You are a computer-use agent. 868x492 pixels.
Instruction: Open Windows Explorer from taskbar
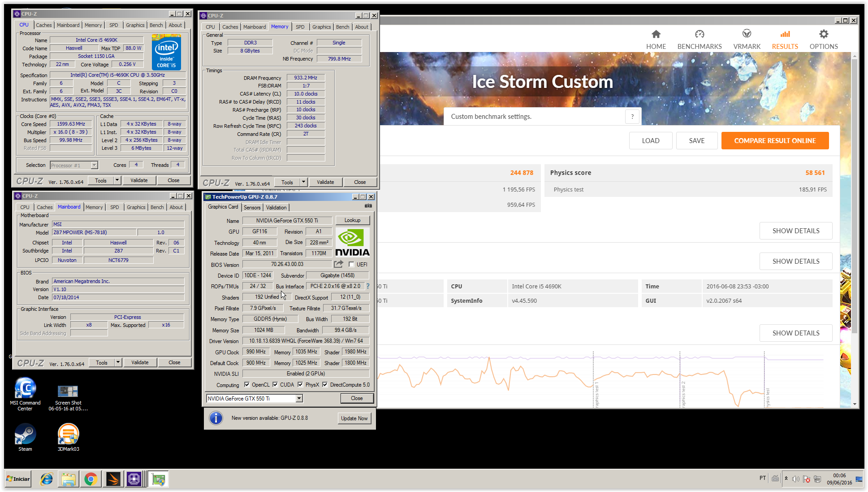coord(69,479)
